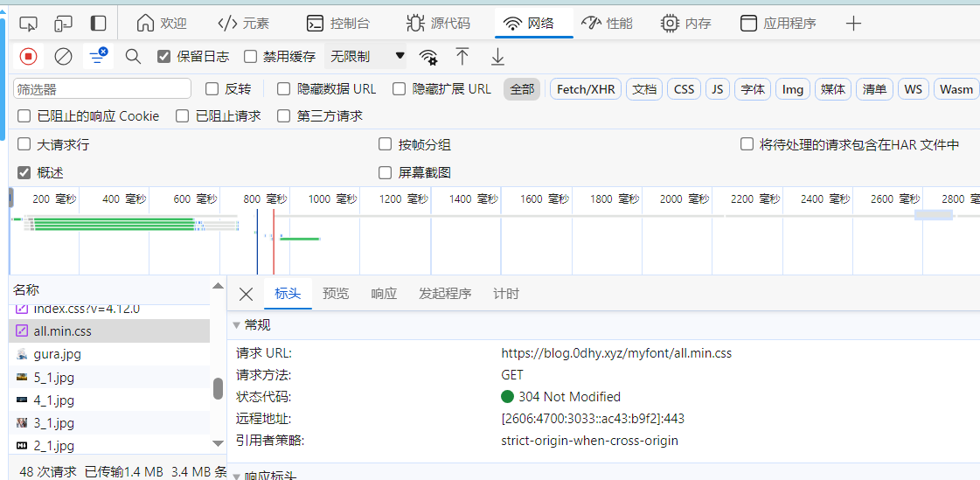The height and width of the screenshot is (480, 980).
Task: Click the inspect element picker icon
Action: coord(28,24)
